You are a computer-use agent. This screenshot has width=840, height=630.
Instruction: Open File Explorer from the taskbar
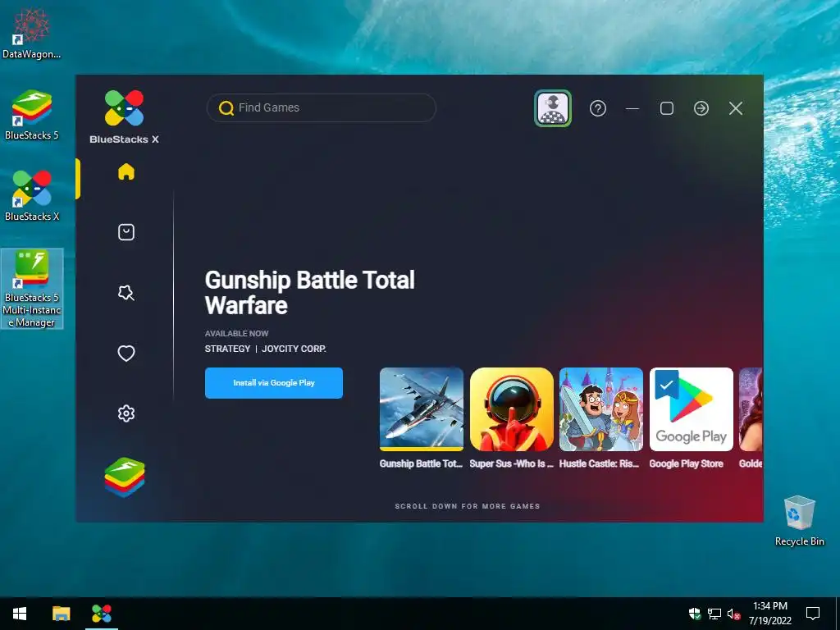pyautogui.click(x=61, y=614)
